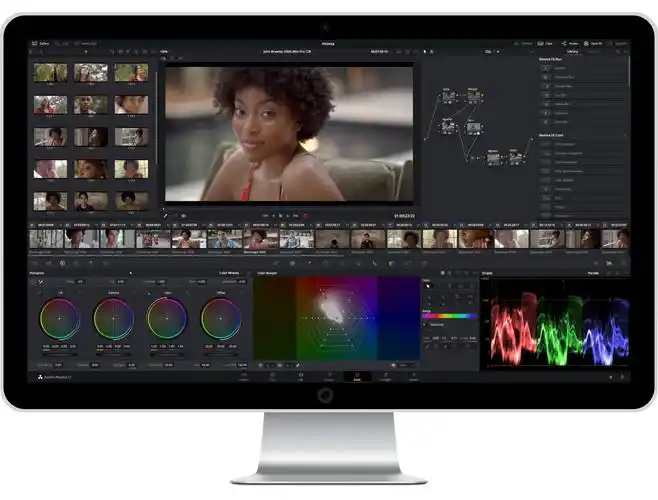
Task: Toggle the loop button under the viewer
Action: [306, 215]
